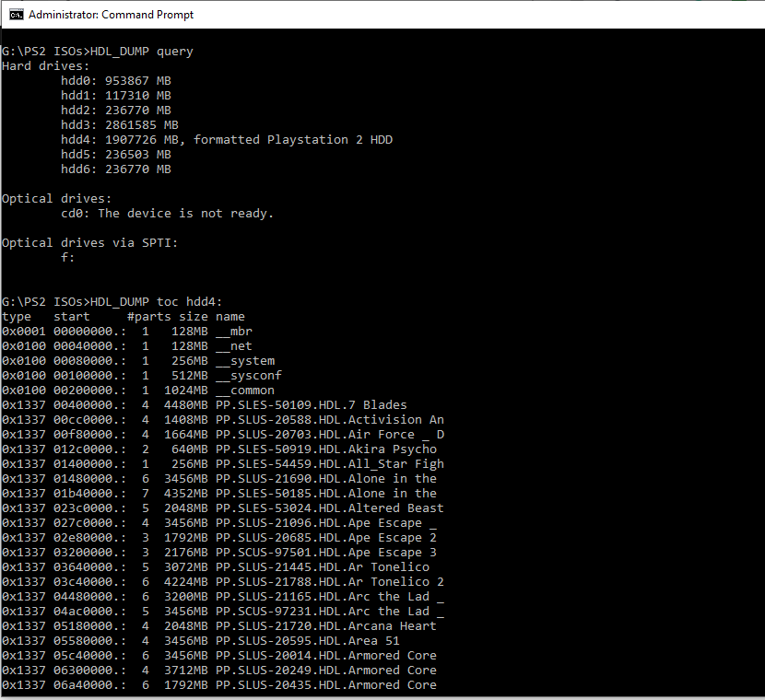Click the start address '06a40000.:'
765x700 pixels.
(89, 685)
